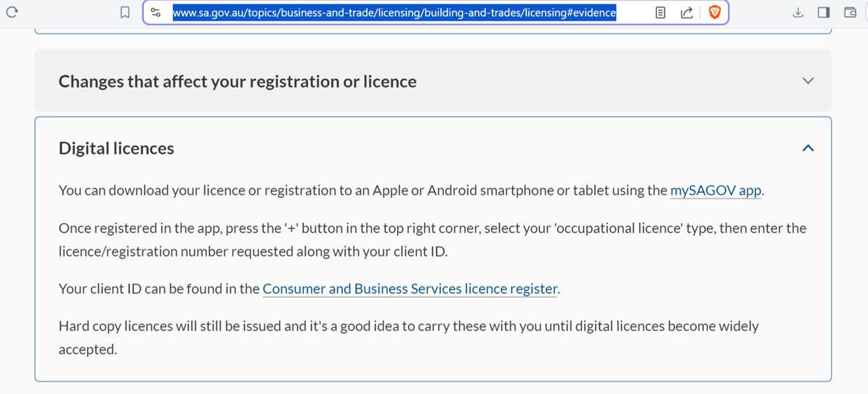Reload the page with the refresh icon
The image size is (868, 394).
point(12,12)
